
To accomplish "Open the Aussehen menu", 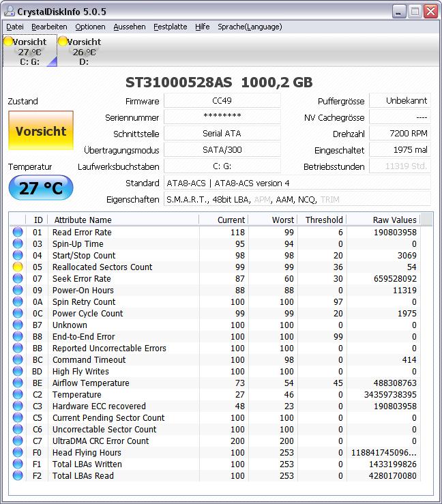I will click(x=130, y=27).
